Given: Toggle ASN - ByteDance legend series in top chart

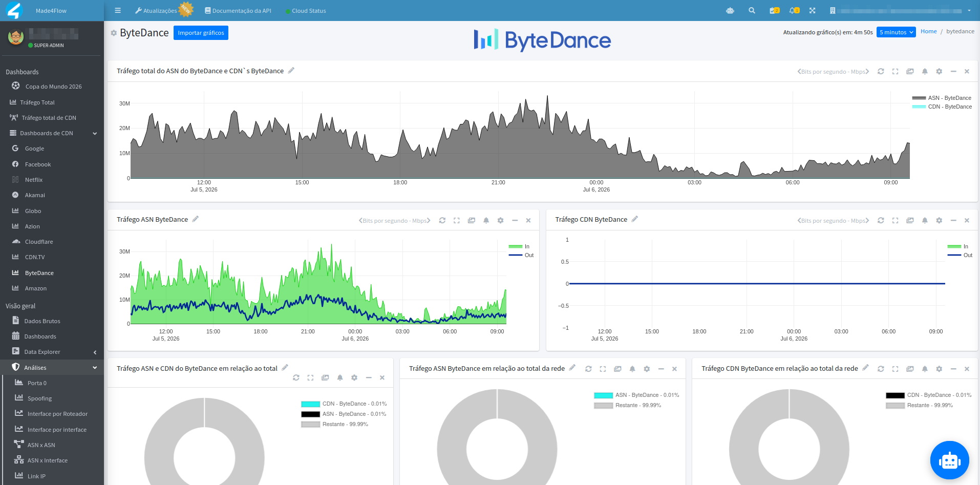Looking at the screenshot, I should [x=942, y=98].
